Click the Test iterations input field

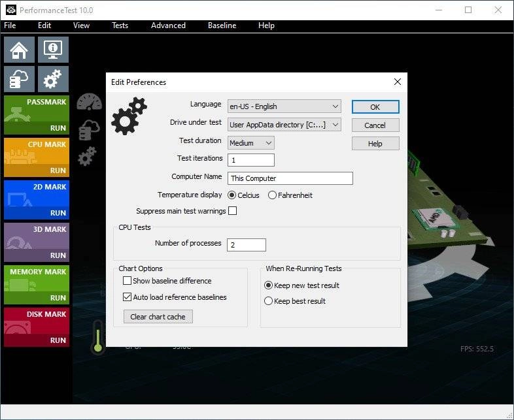[x=250, y=160]
